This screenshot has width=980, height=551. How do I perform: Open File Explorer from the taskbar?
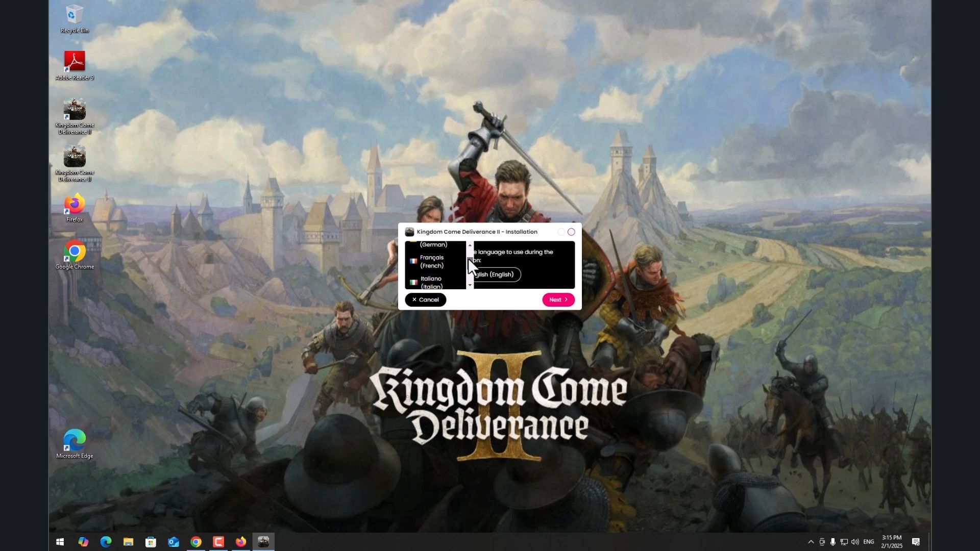[128, 542]
